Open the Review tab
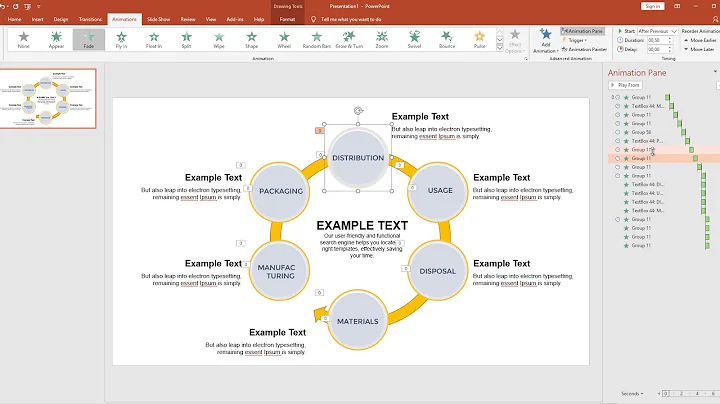 click(188, 19)
